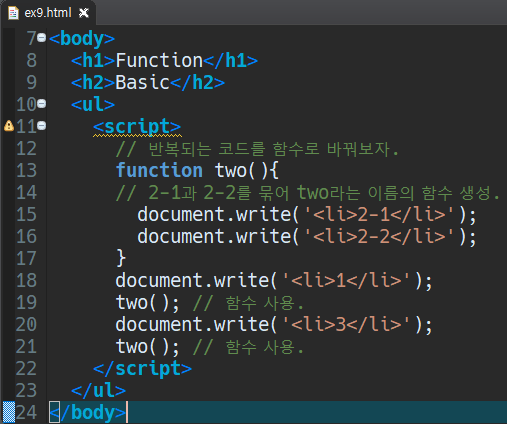Click the </h1> closing tag on line 8

coord(230,61)
